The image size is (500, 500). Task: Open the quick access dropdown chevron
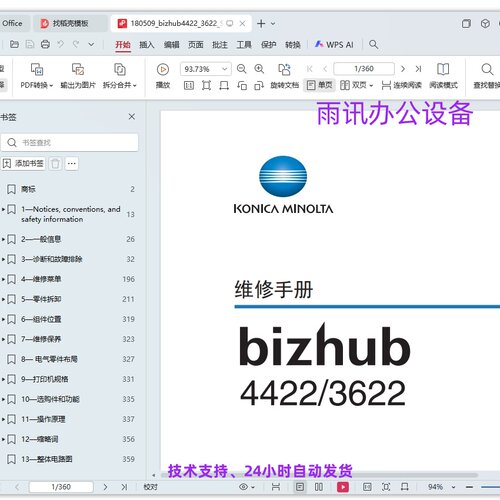click(x=91, y=44)
